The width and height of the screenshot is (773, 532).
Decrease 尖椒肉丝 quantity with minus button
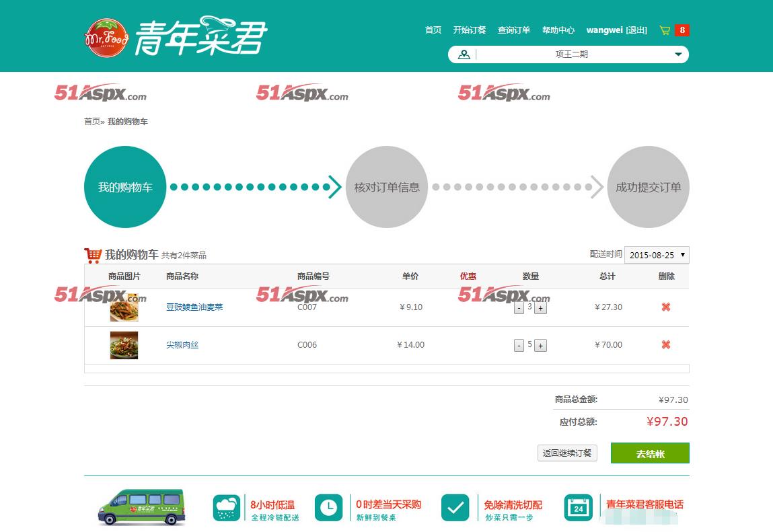click(x=519, y=346)
